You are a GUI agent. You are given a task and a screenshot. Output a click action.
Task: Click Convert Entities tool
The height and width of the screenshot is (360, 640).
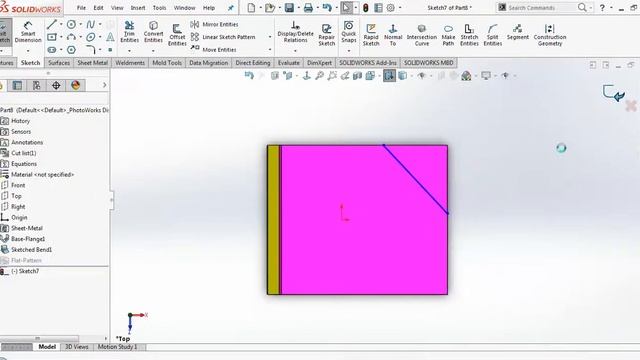coord(153,32)
